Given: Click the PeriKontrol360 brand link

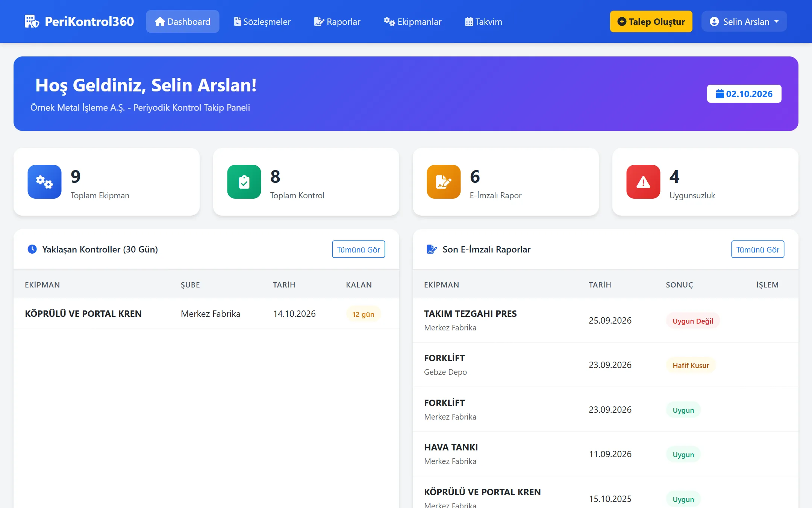Looking at the screenshot, I should [79, 21].
